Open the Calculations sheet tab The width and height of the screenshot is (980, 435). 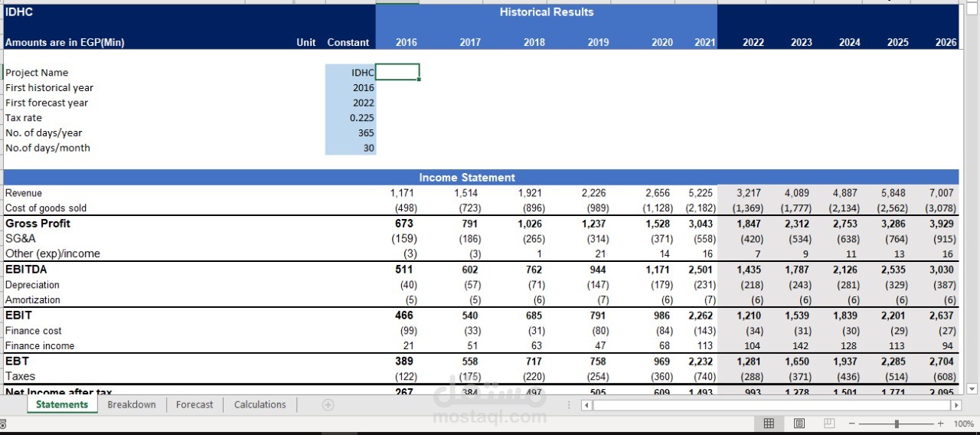[x=260, y=404]
